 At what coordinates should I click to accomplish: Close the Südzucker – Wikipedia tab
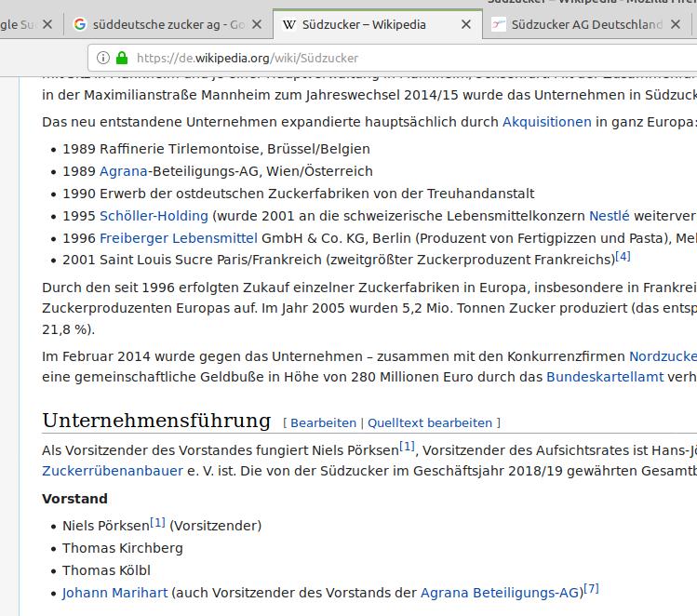coord(466,24)
